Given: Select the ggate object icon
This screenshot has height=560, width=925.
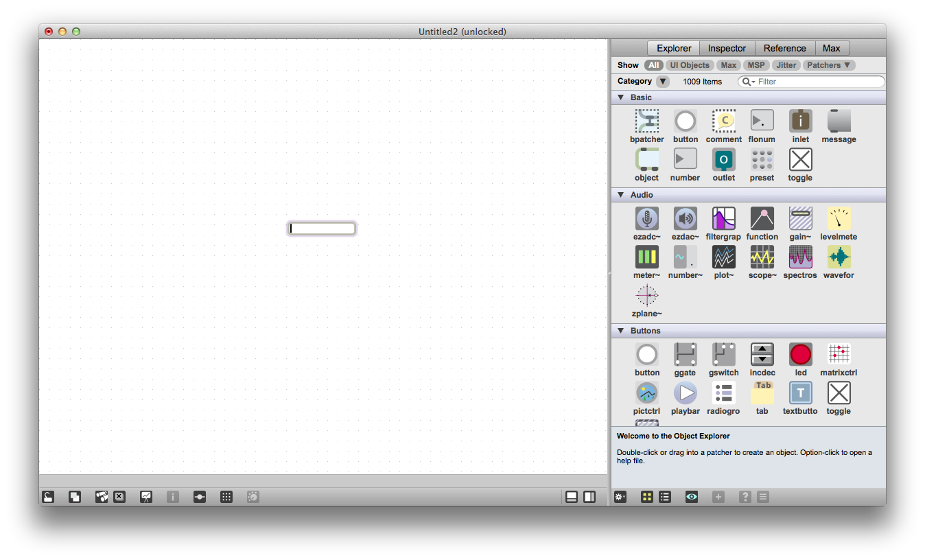Looking at the screenshot, I should (x=685, y=355).
